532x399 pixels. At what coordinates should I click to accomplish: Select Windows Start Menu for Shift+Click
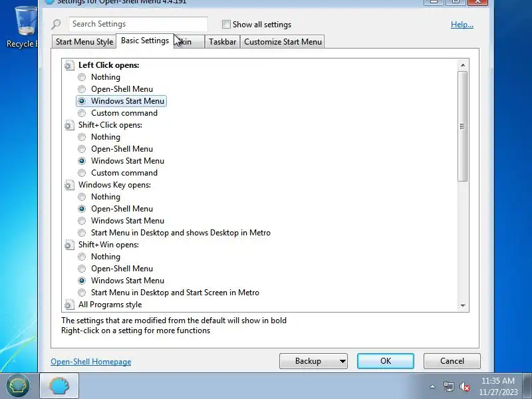pos(82,161)
